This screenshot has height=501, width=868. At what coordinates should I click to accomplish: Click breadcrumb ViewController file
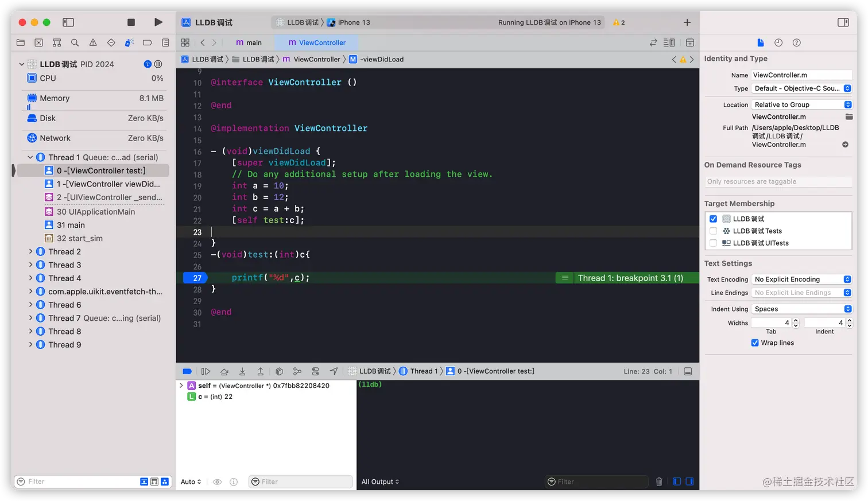[311, 59]
